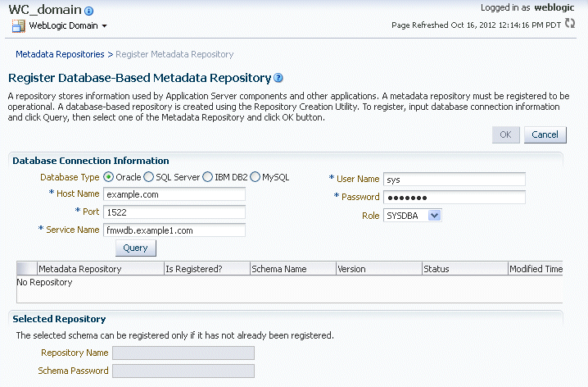Screen dimensions: 588x387
Task: Focus the Service Name field
Action: 174,230
